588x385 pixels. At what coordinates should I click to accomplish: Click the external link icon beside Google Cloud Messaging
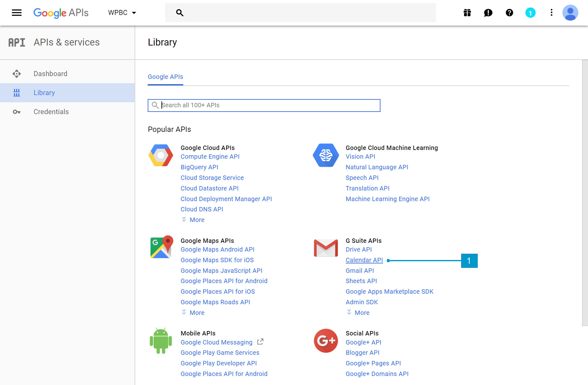pos(260,342)
